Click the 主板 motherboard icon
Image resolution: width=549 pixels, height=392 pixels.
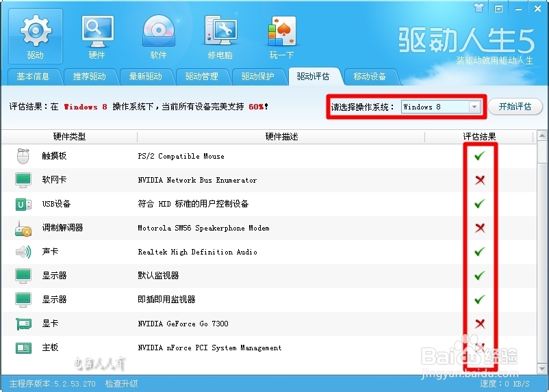(23, 348)
